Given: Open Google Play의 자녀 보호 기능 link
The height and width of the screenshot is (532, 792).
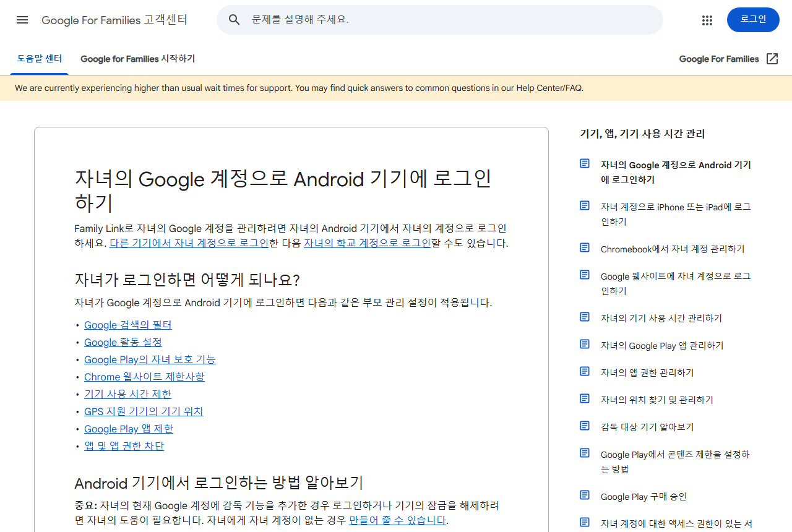Looking at the screenshot, I should 150,359.
